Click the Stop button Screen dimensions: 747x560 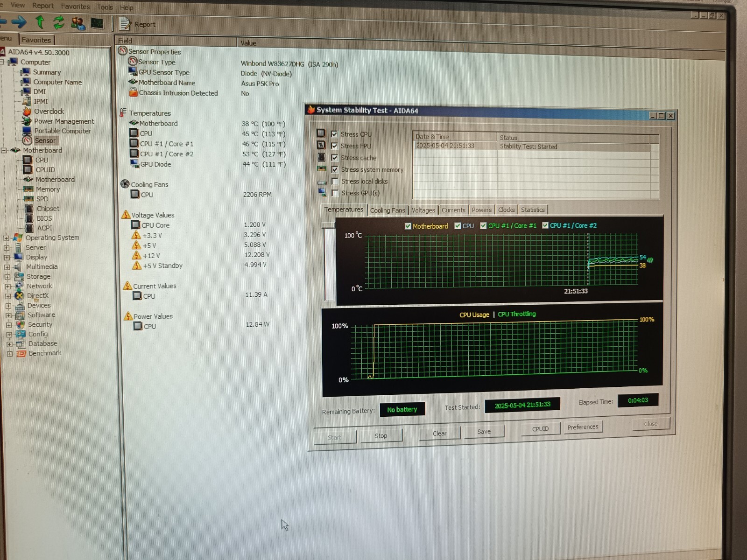point(381,436)
